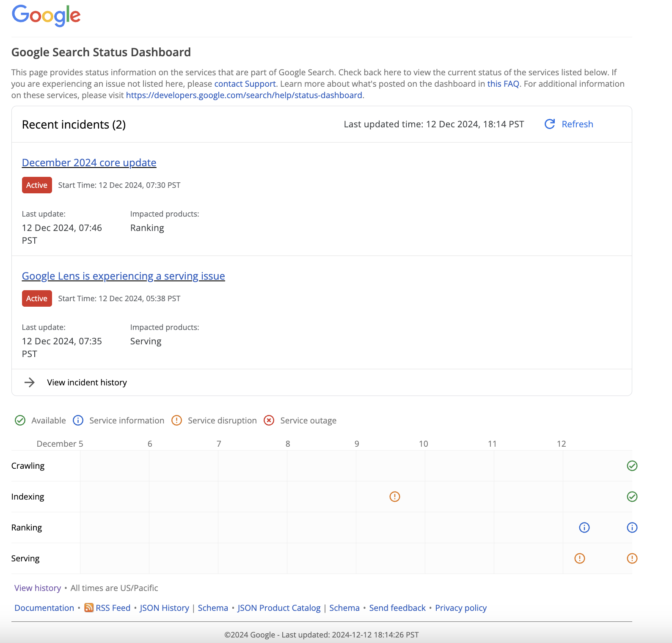Click the Recent incidents (2) heading
Viewport: 672px width, 643px height.
tap(74, 125)
